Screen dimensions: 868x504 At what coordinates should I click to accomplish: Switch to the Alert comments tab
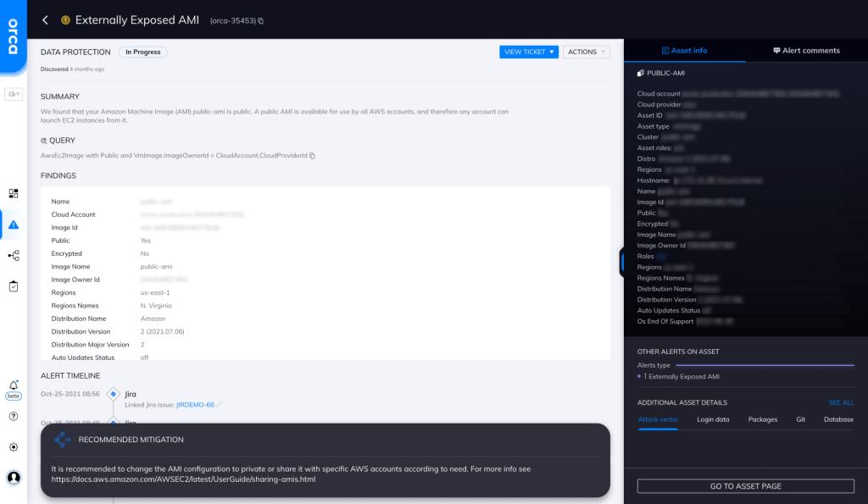(x=806, y=51)
